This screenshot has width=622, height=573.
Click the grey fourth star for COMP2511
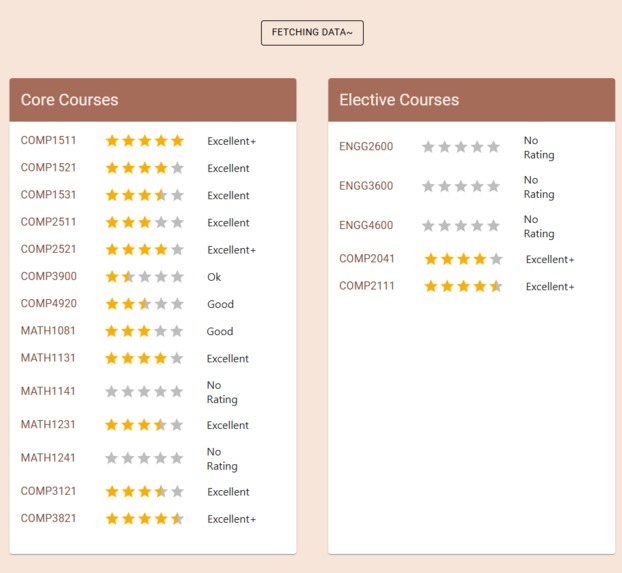(x=161, y=222)
